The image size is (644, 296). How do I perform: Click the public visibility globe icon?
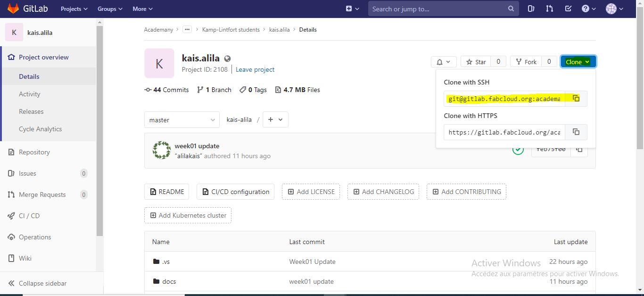tap(227, 59)
